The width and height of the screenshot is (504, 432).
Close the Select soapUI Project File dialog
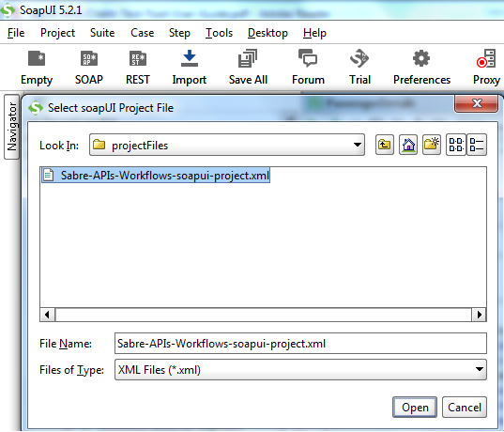click(x=477, y=103)
